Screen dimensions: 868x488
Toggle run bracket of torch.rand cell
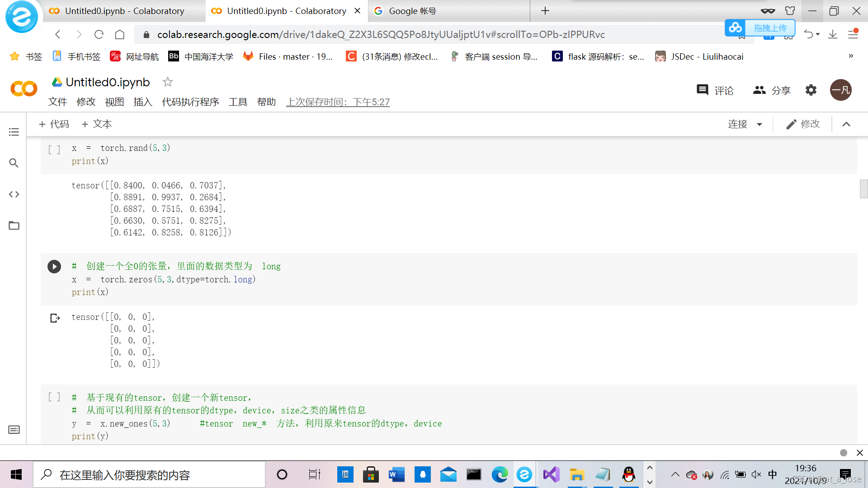[x=54, y=149]
